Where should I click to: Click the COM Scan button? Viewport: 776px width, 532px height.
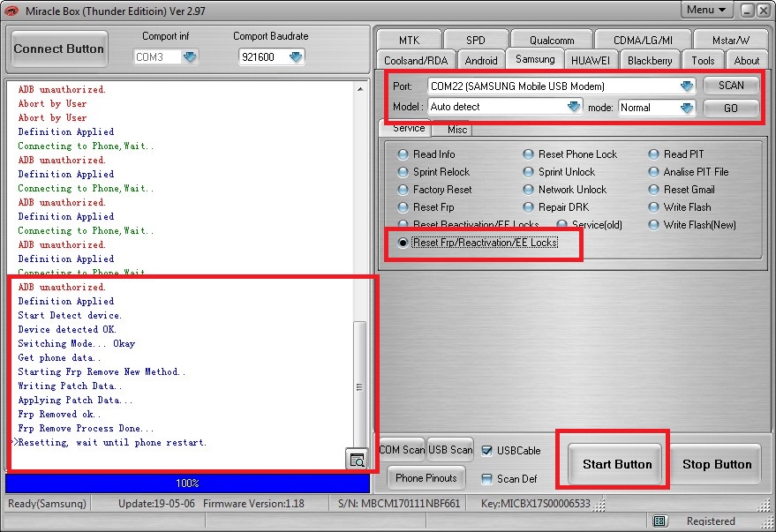point(402,450)
